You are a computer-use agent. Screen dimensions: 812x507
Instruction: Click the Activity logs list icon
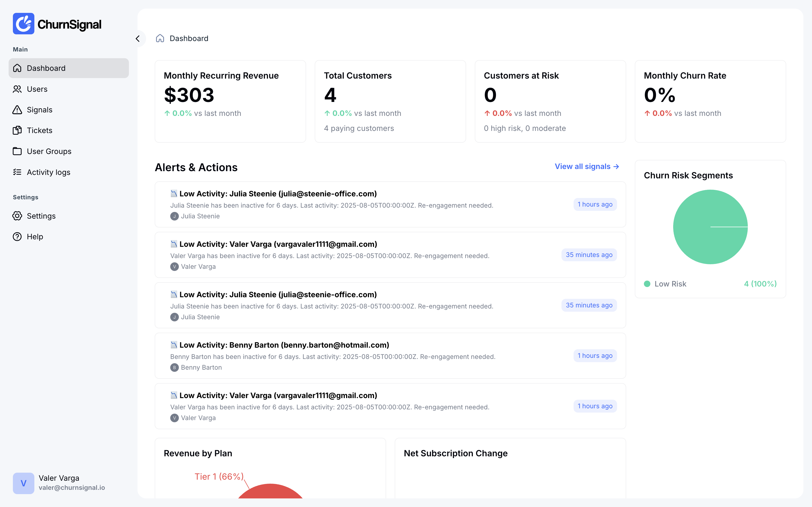coord(17,172)
